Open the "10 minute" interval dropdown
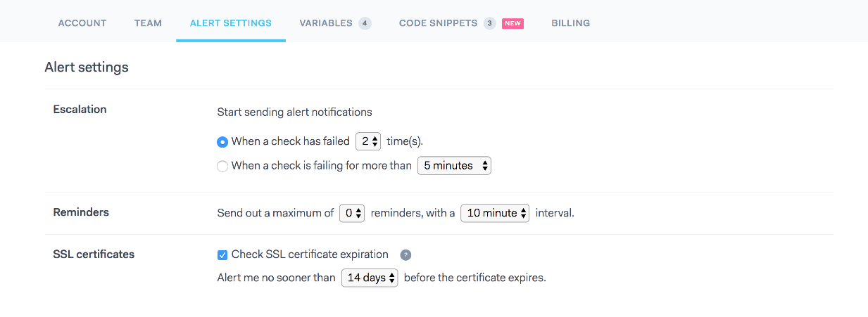The image size is (868, 317). pos(495,213)
